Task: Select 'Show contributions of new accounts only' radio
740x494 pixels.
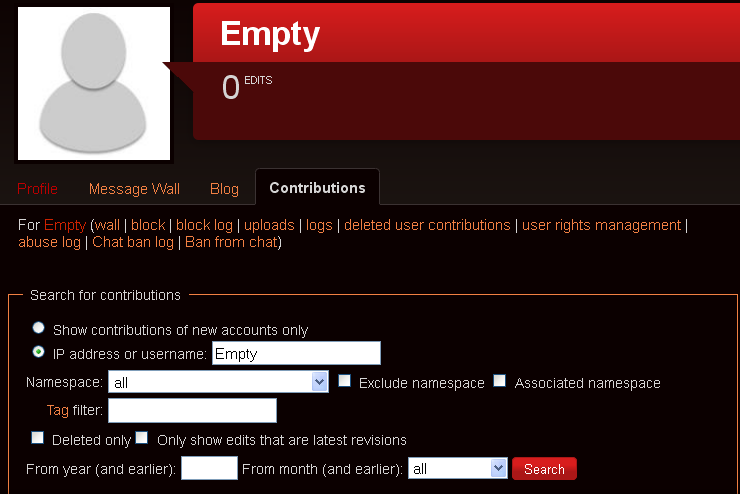Action: click(38, 327)
